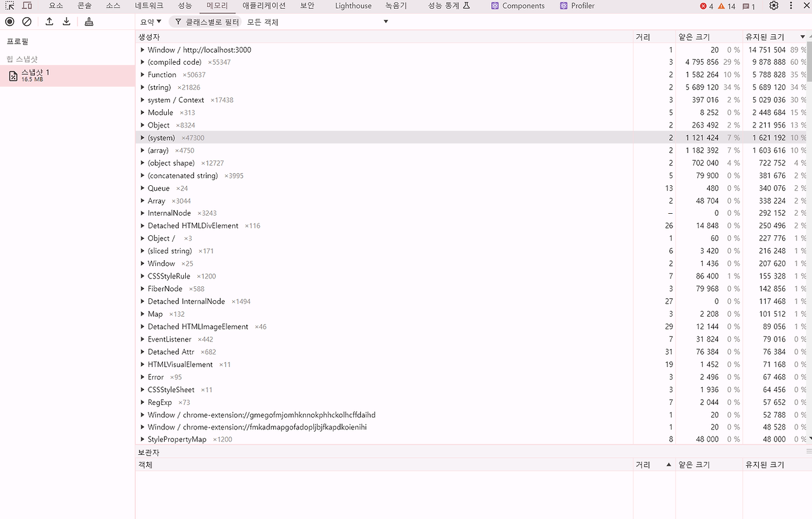Sort retainers by 거리 column
Screen dimensions: 812x519
click(x=654, y=464)
